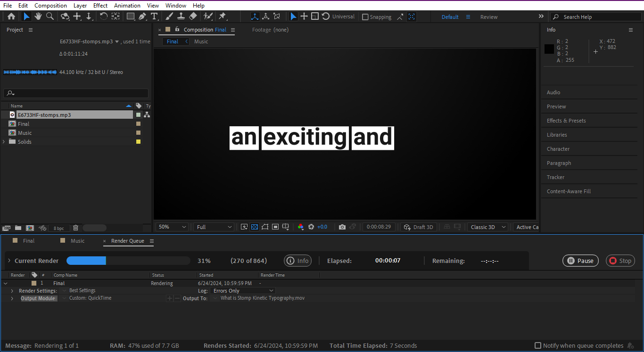Image resolution: width=644 pixels, height=352 pixels.
Task: Open the Effect menu
Action: click(100, 5)
